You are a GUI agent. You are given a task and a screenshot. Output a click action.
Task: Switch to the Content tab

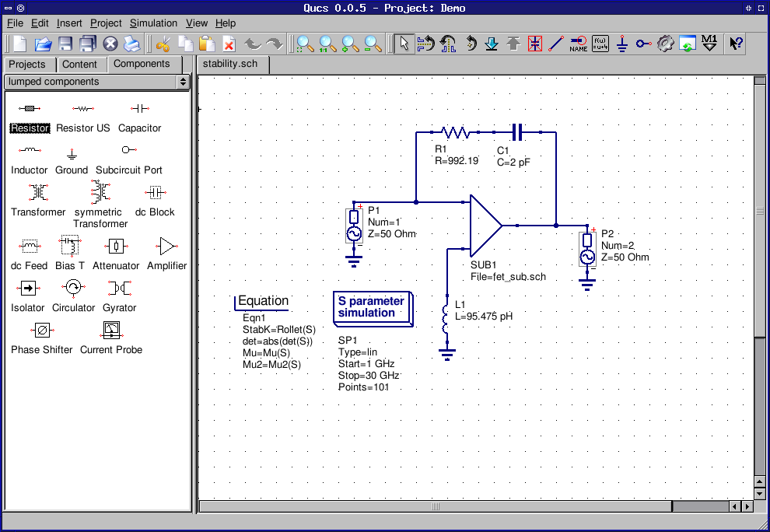point(79,65)
